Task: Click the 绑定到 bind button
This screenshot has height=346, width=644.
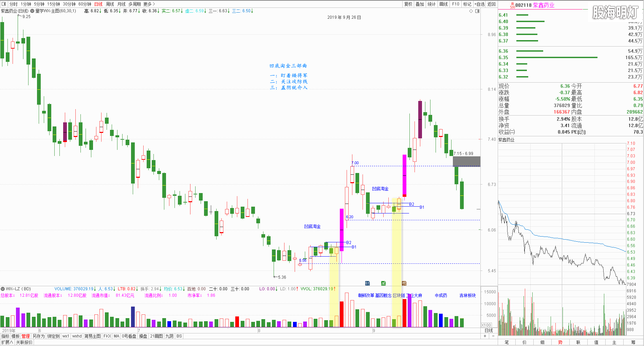Action: point(53,336)
